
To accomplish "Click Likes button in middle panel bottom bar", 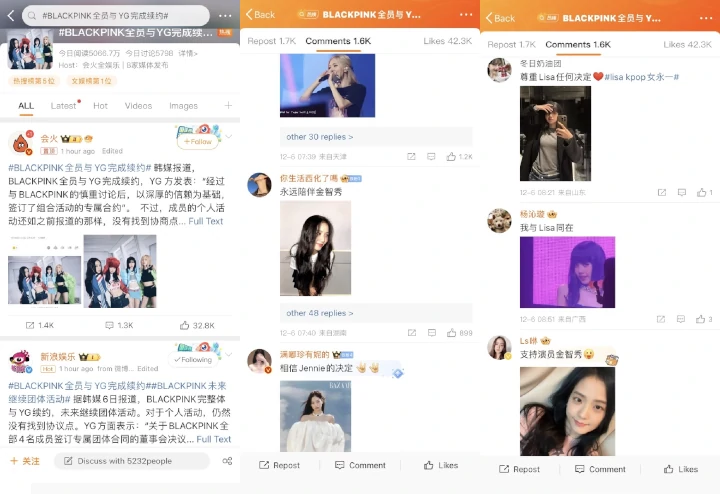I will pyautogui.click(x=441, y=466).
